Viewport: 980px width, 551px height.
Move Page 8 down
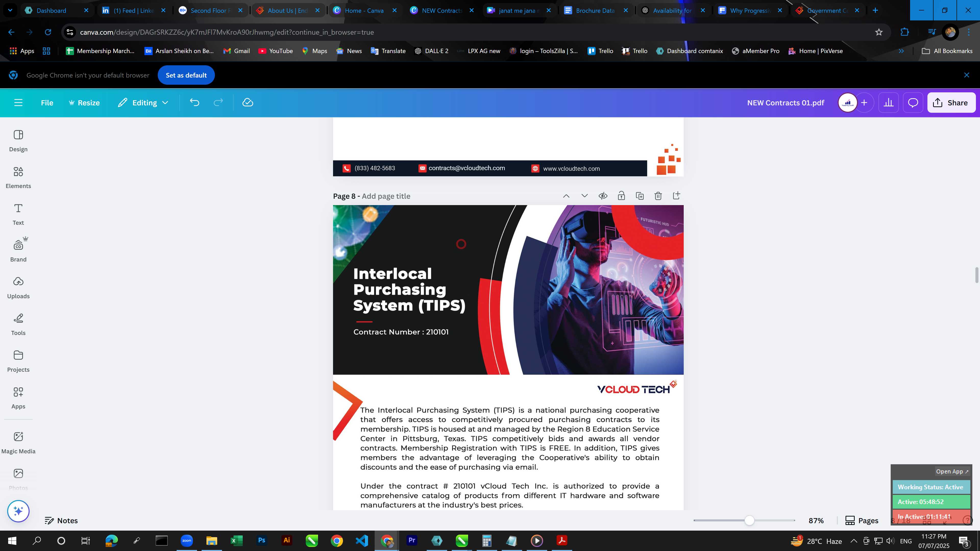[585, 196]
